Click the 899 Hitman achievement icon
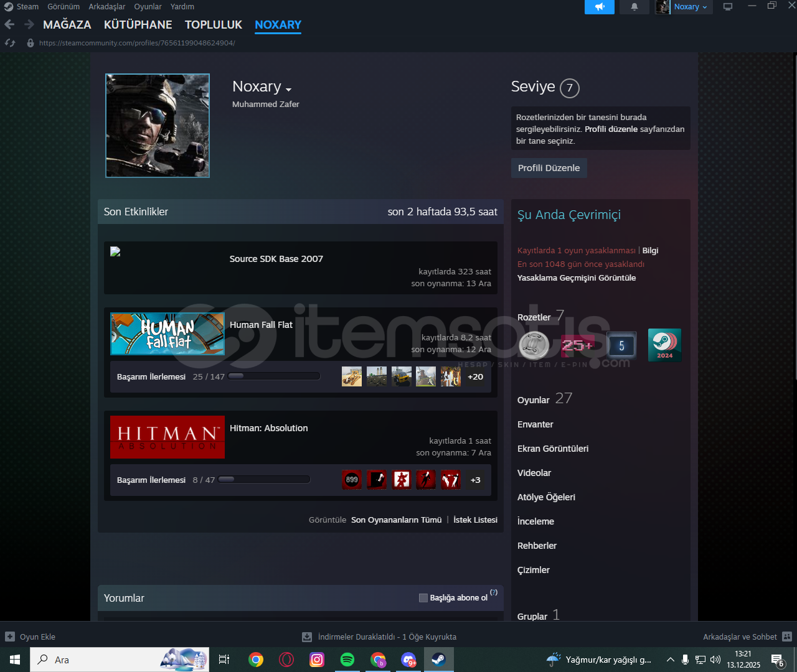The image size is (797, 672). [352, 480]
